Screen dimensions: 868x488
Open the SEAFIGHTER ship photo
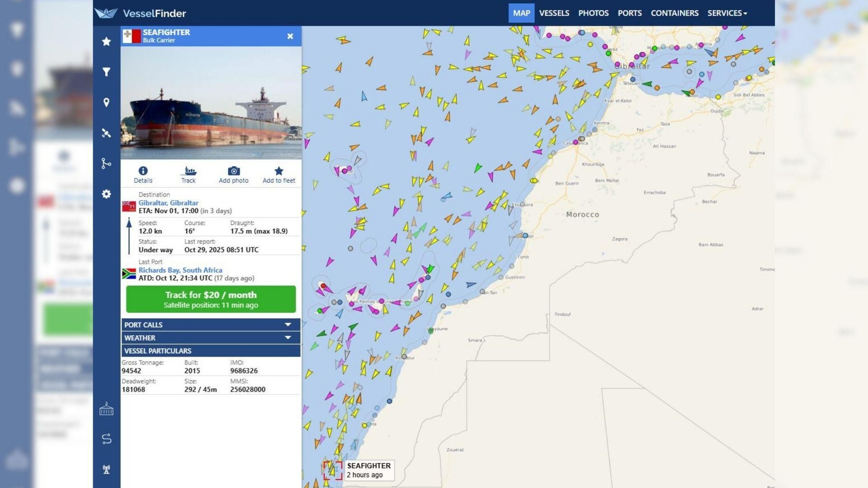pos(211,103)
